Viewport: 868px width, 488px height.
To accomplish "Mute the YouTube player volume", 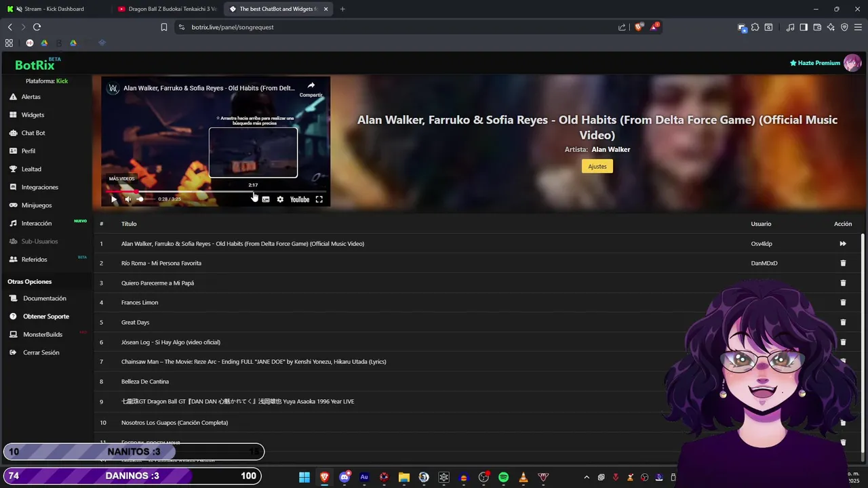I will 127,199.
